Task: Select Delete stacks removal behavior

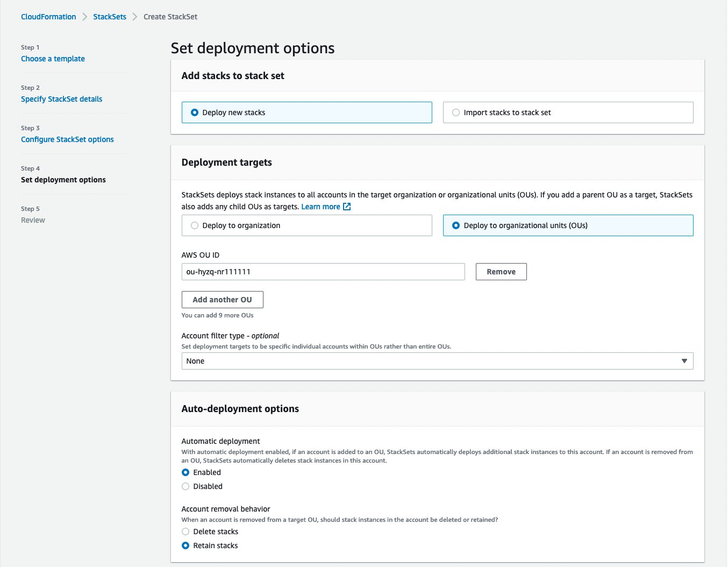Action: click(x=185, y=531)
